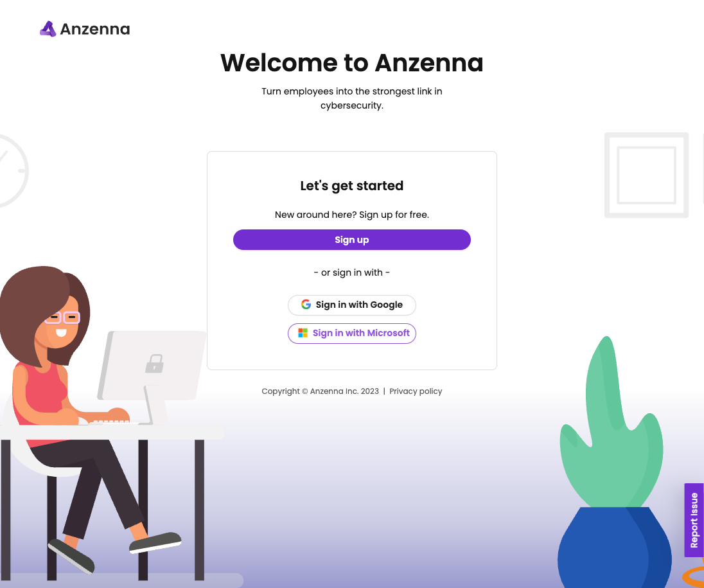704x588 pixels.
Task: Click the Let's get started heading
Action: [x=352, y=186]
